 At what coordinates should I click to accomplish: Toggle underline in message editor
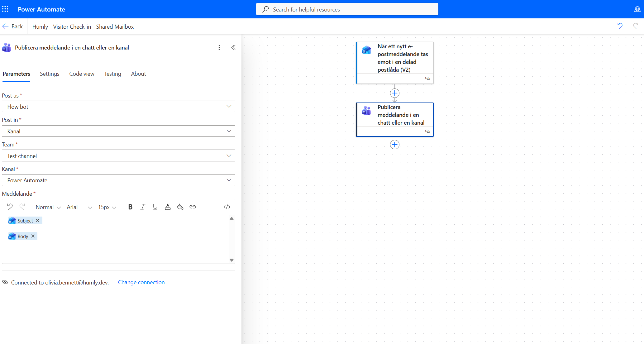(x=155, y=207)
